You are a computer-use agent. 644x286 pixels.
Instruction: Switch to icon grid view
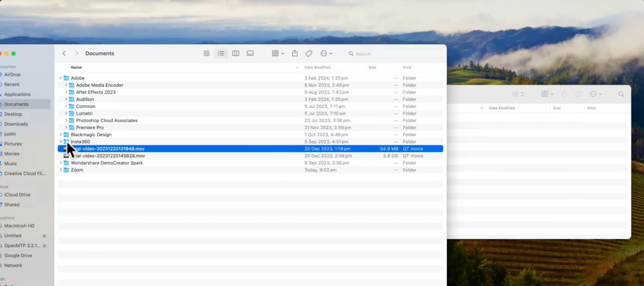(206, 53)
